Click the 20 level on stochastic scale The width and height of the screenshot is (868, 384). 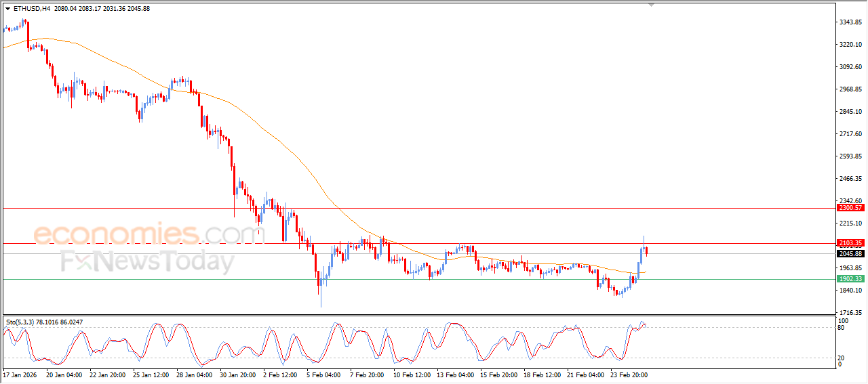click(841, 358)
